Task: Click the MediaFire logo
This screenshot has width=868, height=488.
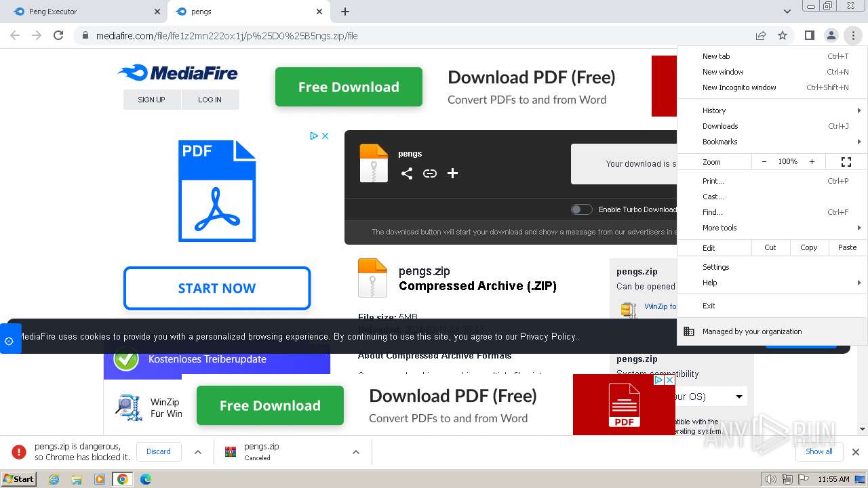Action: [178, 73]
